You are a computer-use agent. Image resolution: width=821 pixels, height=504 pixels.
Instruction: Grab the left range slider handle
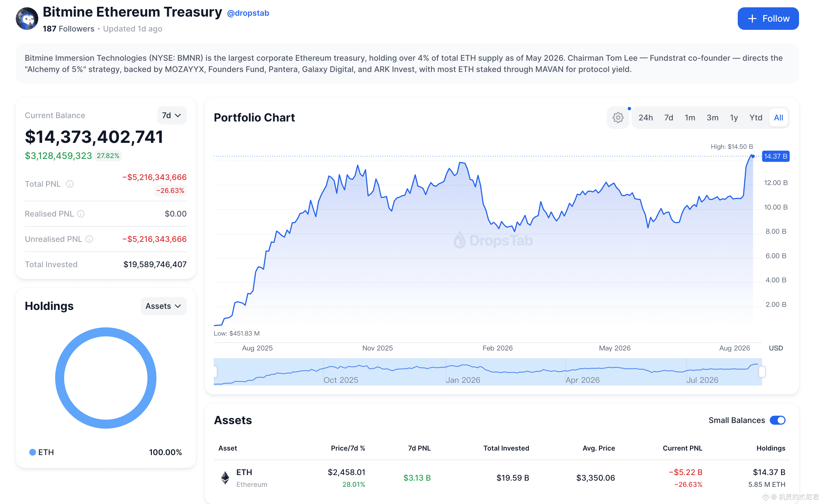tap(216, 372)
